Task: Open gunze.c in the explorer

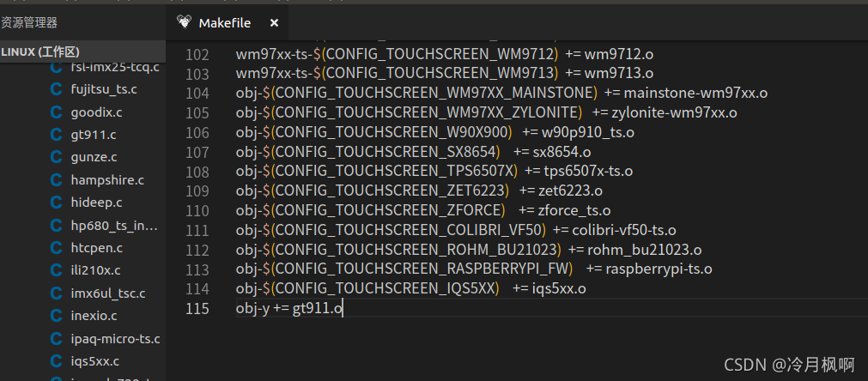Action: coord(94,157)
